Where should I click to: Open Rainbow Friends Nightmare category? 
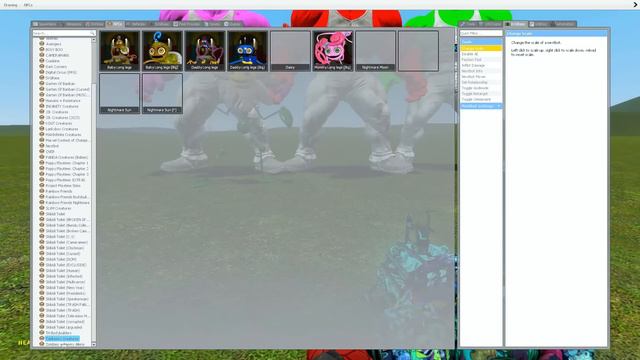(67, 202)
